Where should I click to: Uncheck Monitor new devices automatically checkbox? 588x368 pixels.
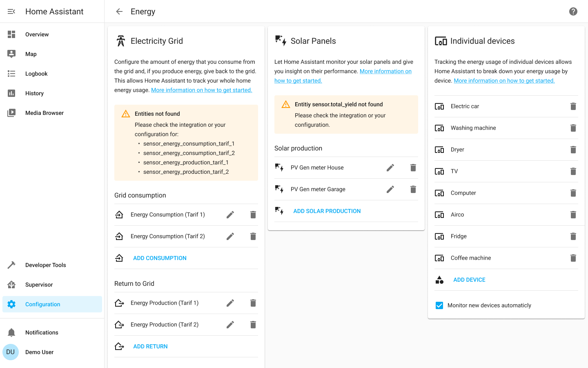click(x=439, y=305)
